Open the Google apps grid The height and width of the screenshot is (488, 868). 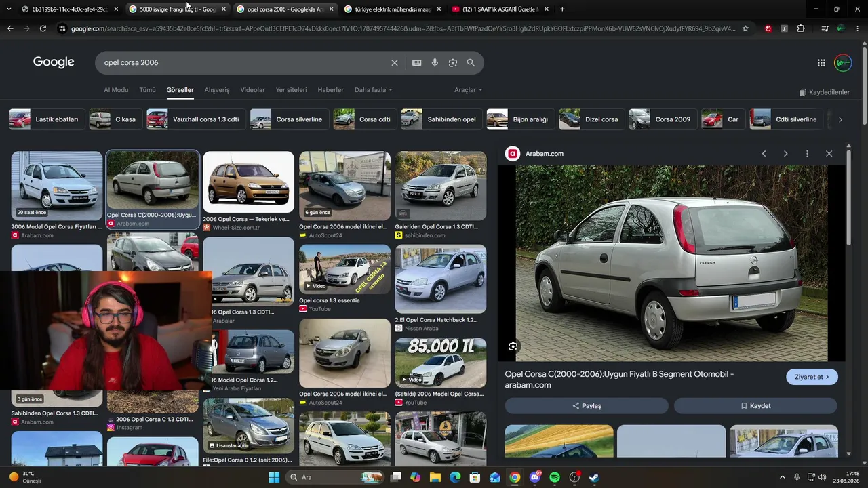pos(821,62)
